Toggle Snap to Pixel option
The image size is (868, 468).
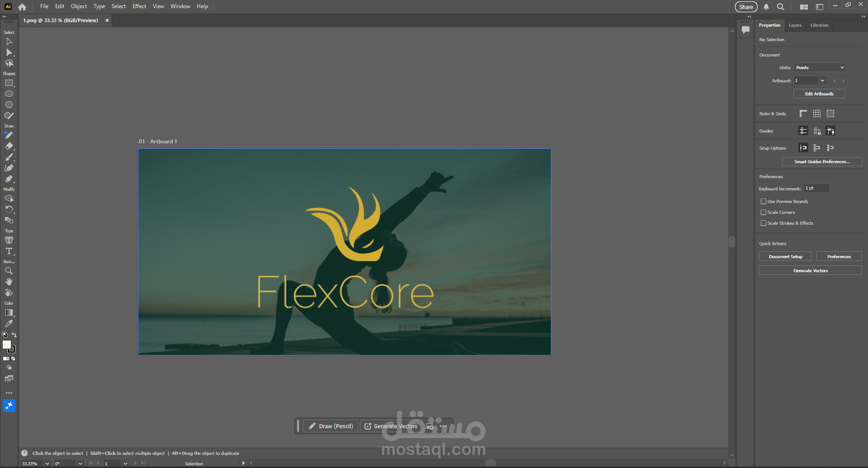pyautogui.click(x=830, y=148)
